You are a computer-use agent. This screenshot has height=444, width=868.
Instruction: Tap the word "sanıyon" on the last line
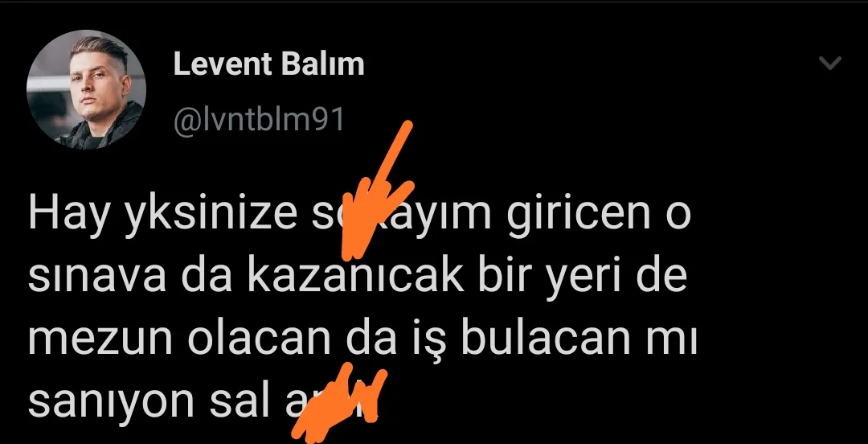click(111, 402)
